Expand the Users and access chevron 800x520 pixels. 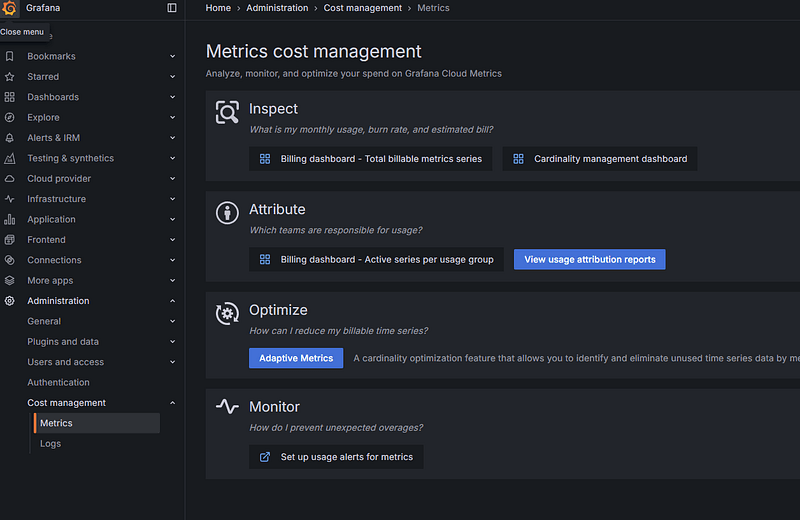[x=172, y=362]
